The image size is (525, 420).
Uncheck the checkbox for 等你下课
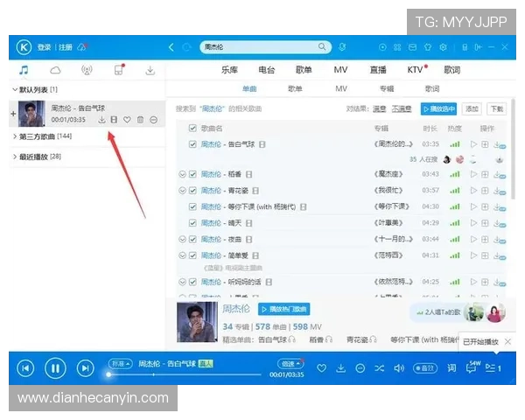click(192, 206)
